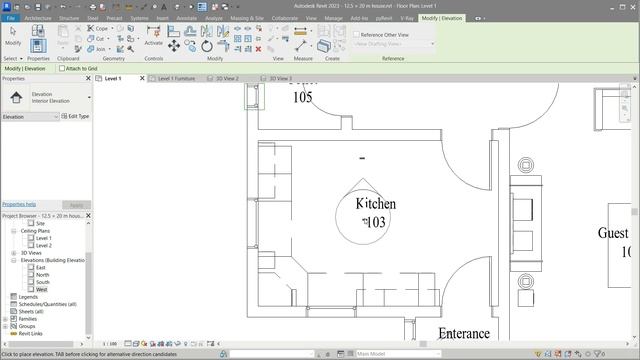This screenshot has width=640, height=360.
Task: Select the Offset tool
Action: point(190,31)
